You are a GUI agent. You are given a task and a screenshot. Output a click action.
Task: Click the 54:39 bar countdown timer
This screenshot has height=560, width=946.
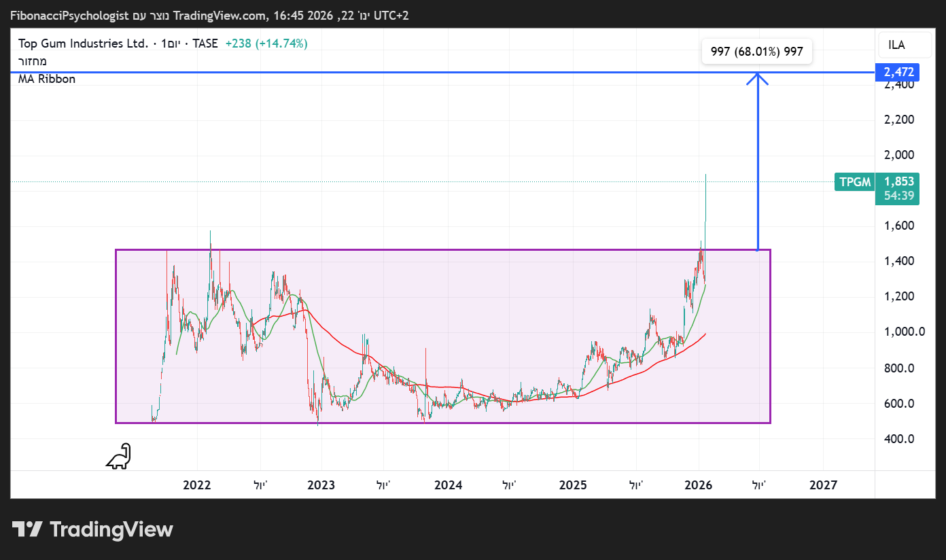[898, 196]
